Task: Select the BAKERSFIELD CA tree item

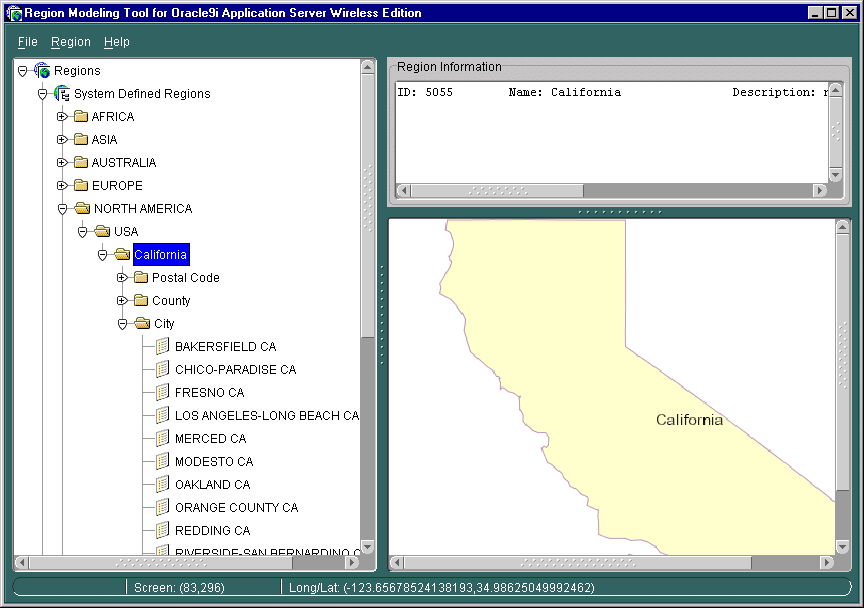Action: coord(225,347)
